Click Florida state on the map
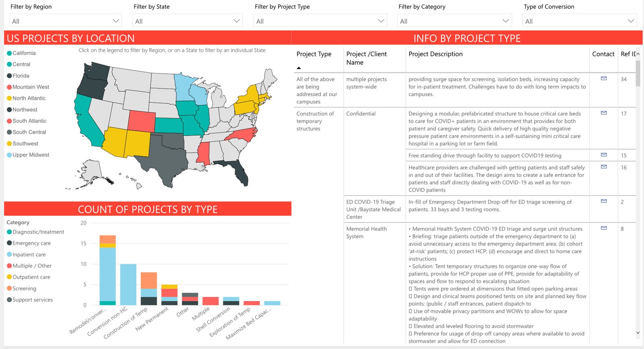The height and width of the screenshot is (349, 644). click(241, 172)
